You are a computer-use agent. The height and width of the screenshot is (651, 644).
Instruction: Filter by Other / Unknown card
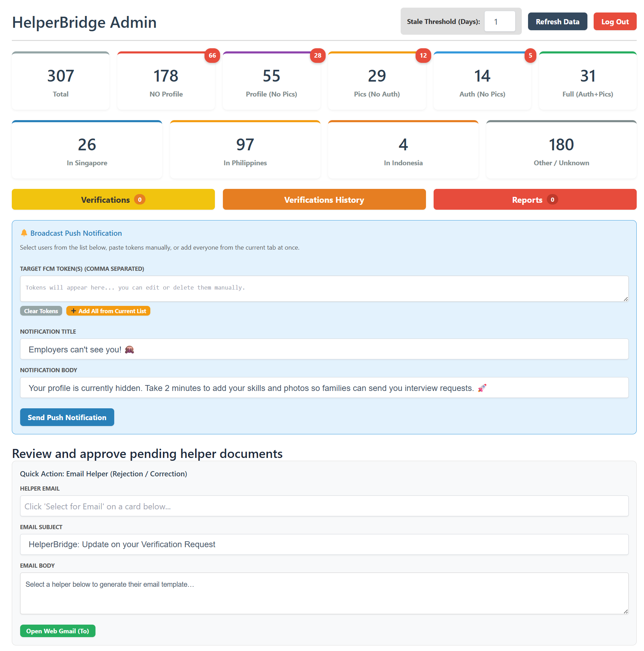point(561,150)
